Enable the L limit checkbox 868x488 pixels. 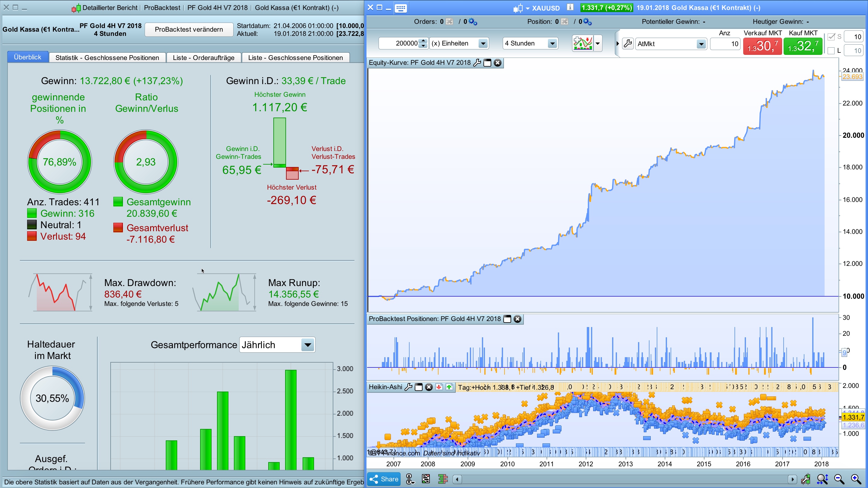tap(831, 51)
